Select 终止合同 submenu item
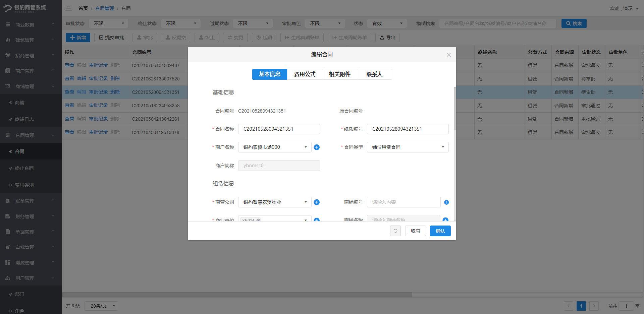The image size is (644, 314). pos(31,168)
